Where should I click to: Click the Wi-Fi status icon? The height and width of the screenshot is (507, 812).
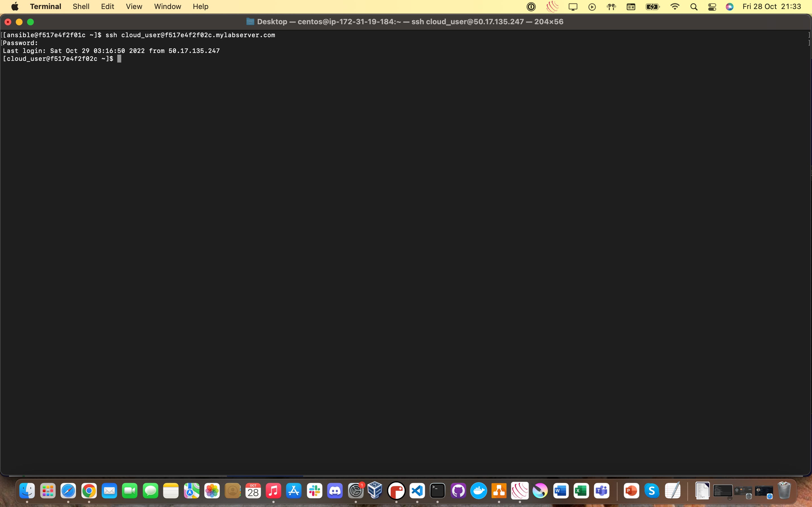(x=674, y=7)
